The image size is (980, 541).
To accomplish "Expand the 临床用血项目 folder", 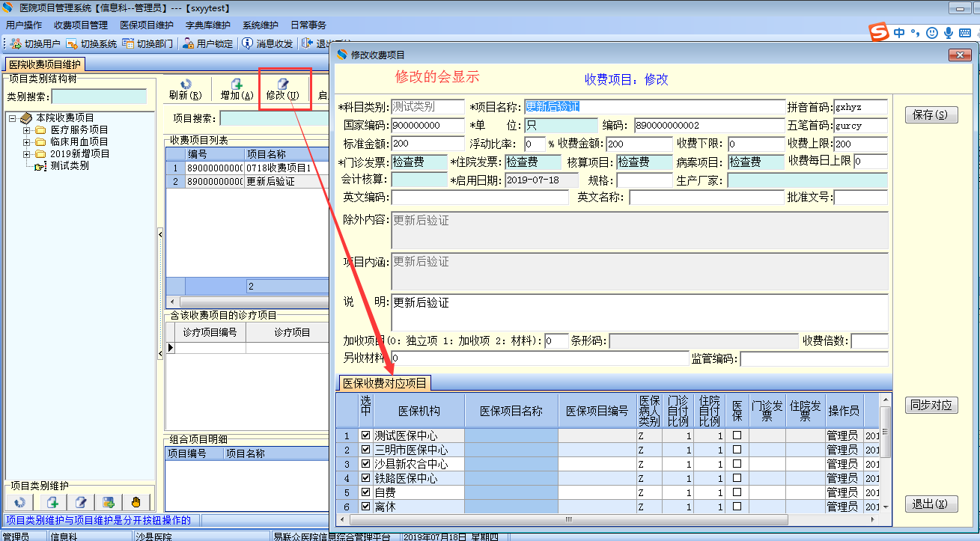I will 27,142.
